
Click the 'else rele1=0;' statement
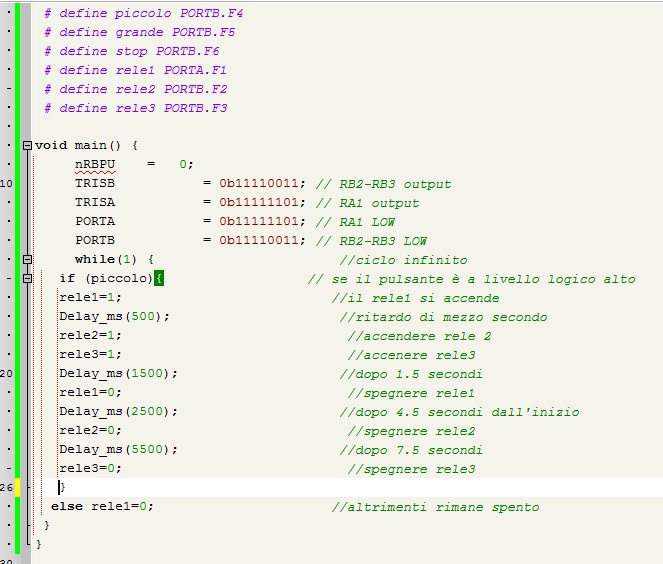tap(102, 507)
